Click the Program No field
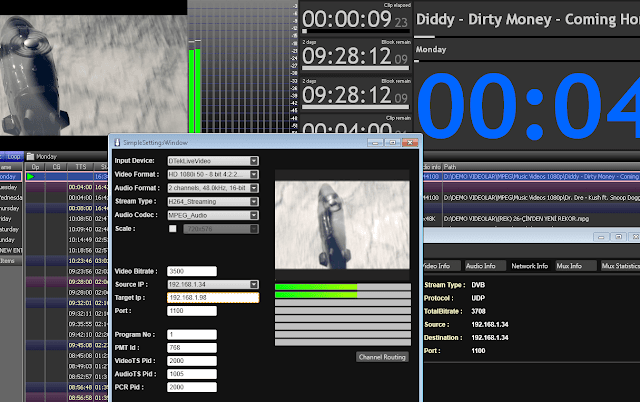Image resolution: width=640 pixels, height=402 pixels. click(192, 335)
